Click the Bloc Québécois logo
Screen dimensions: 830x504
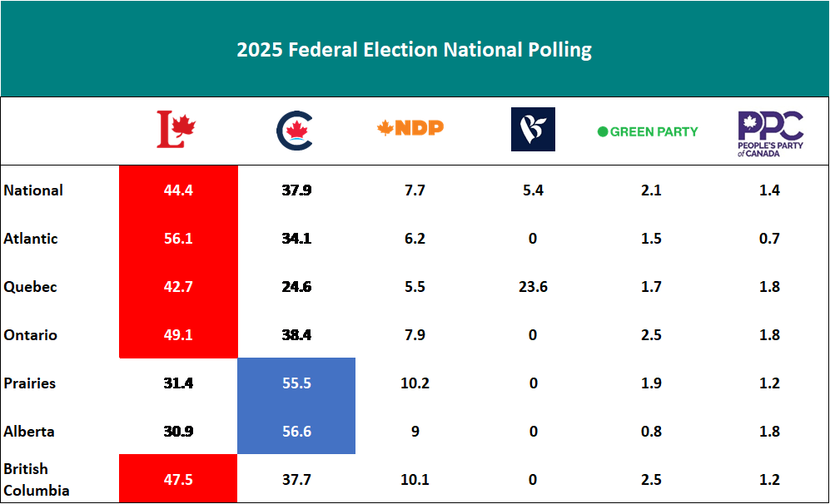point(533,130)
